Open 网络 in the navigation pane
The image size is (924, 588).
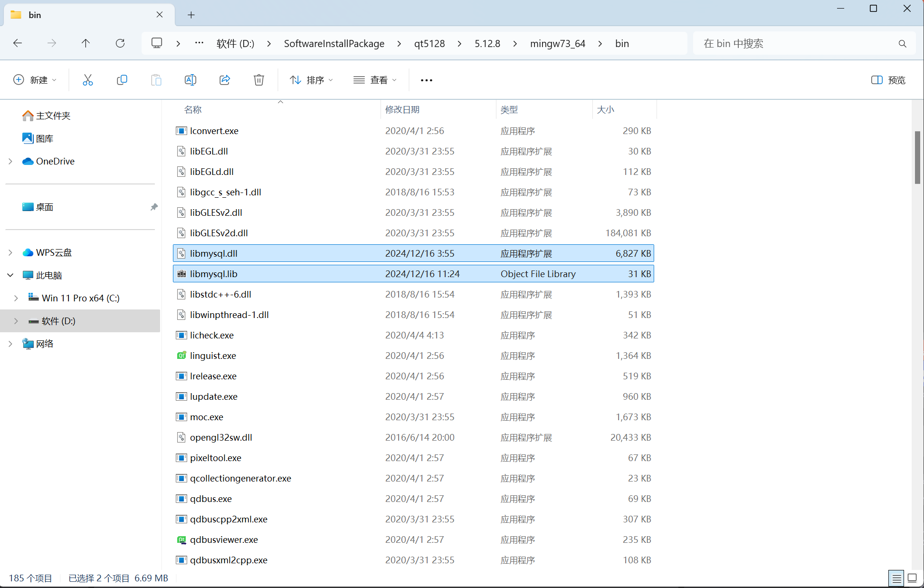pos(44,343)
